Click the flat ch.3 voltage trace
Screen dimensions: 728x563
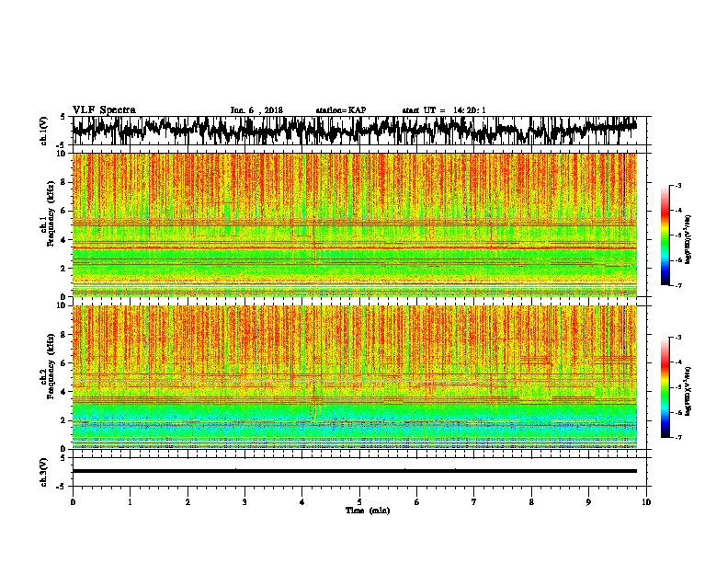coord(355,471)
